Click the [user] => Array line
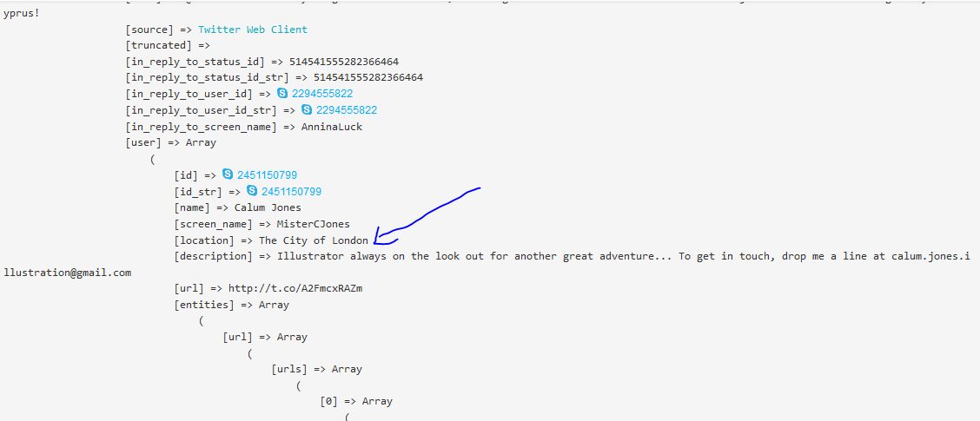 pos(171,142)
